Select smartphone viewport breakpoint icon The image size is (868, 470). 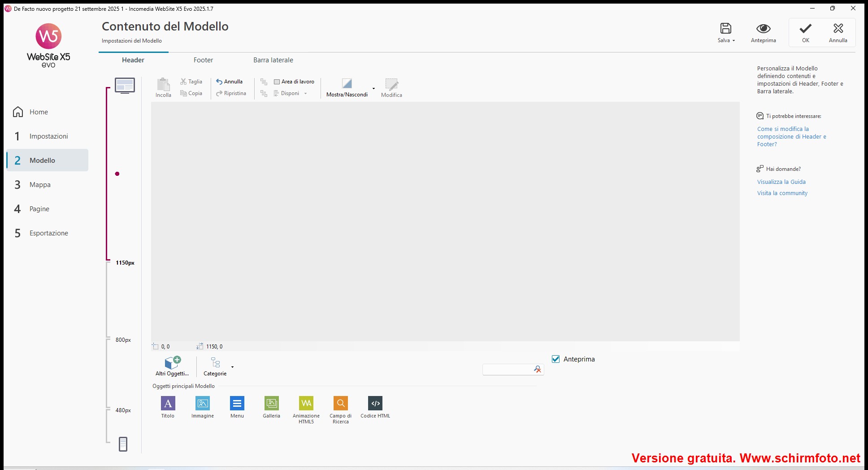pos(123,444)
